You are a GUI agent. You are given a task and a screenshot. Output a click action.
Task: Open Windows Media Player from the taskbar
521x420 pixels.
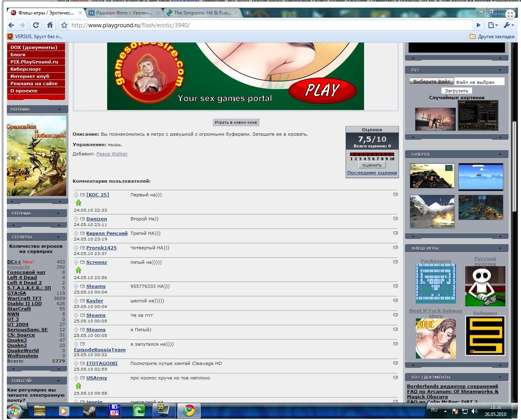click(64, 411)
